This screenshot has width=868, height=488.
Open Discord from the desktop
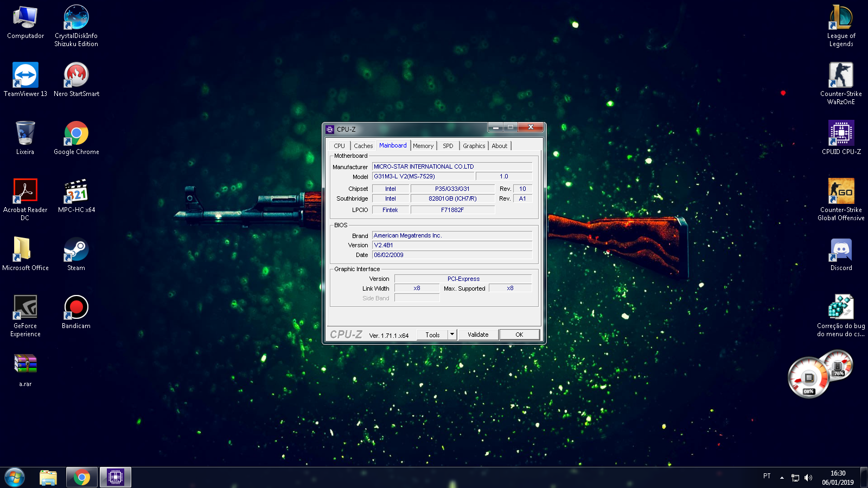click(x=841, y=254)
